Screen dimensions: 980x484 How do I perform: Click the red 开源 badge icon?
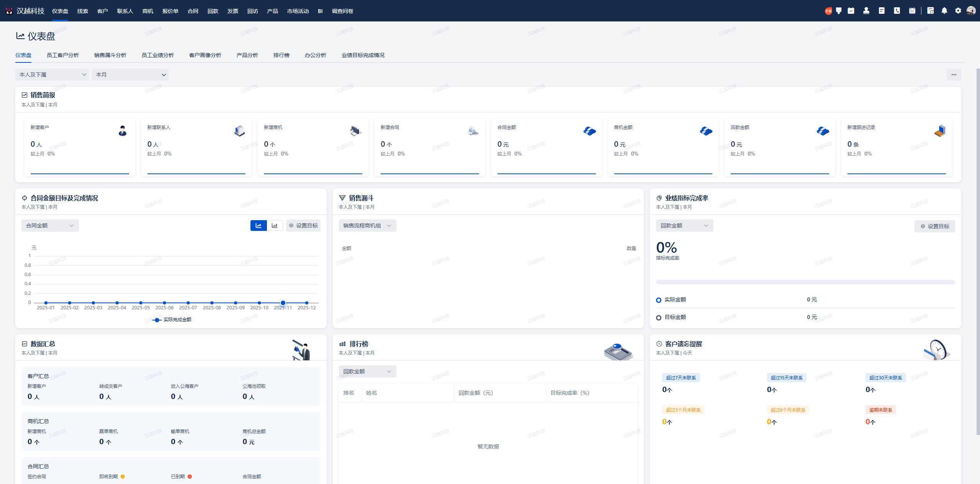[x=828, y=11]
